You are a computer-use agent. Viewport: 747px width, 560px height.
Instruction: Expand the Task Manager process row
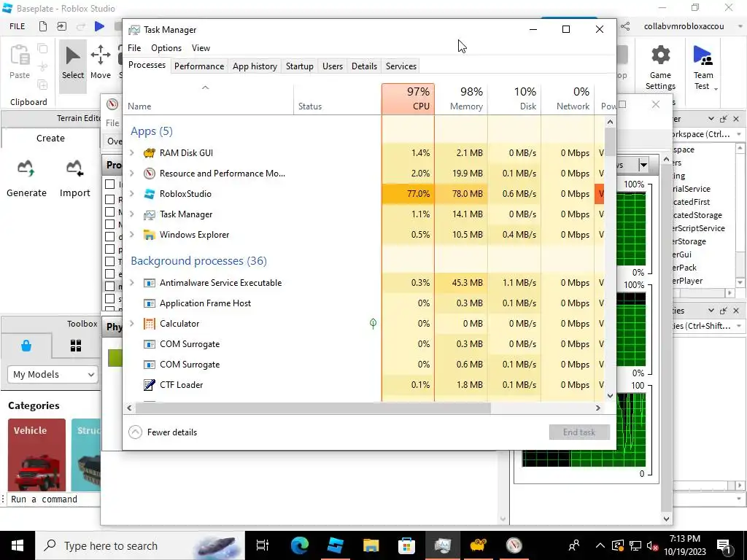pos(132,214)
